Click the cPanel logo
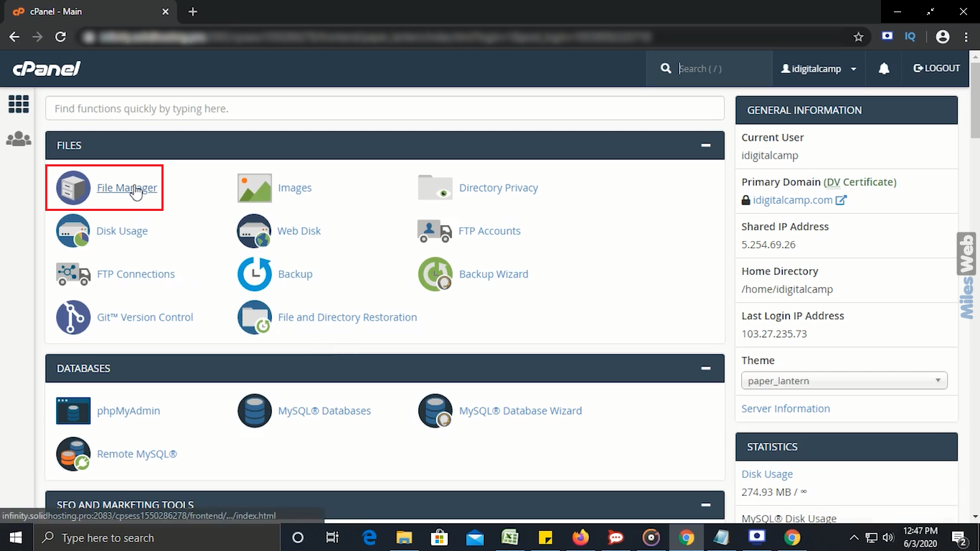This screenshot has height=551, width=980. tap(47, 69)
